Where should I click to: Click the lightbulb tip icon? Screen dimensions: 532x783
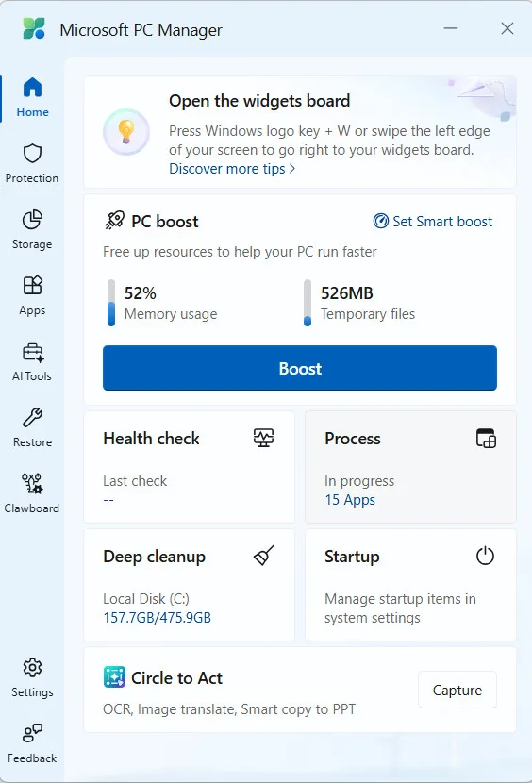click(126, 132)
